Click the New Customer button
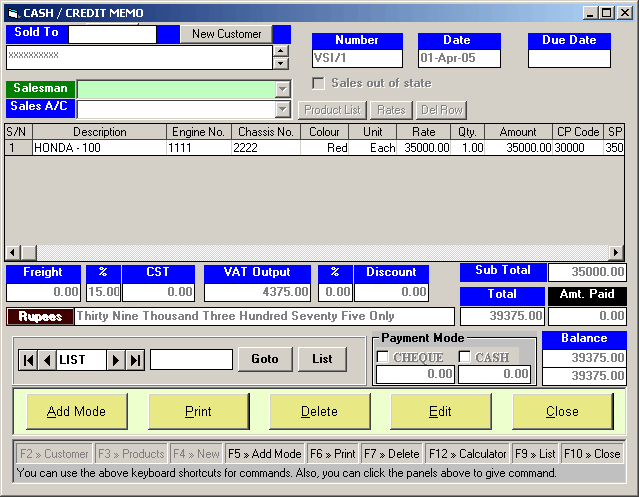This screenshot has width=639, height=497. 226,34
